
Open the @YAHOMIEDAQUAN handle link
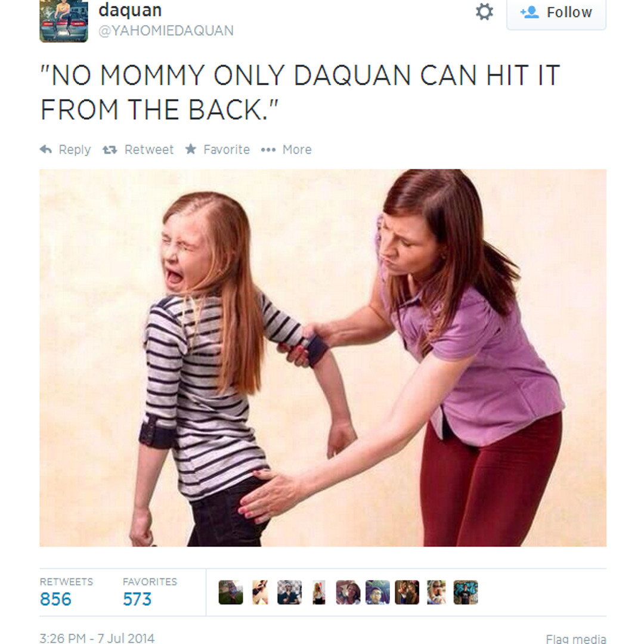(x=166, y=31)
